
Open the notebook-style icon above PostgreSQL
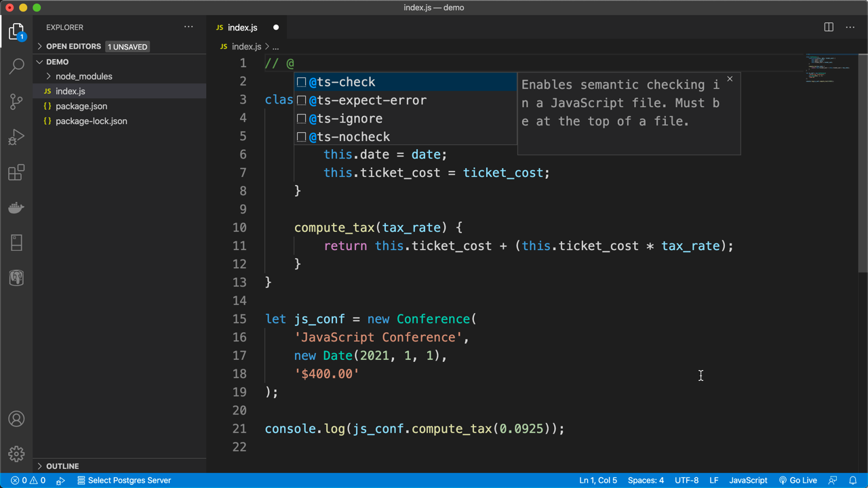pos(16,243)
